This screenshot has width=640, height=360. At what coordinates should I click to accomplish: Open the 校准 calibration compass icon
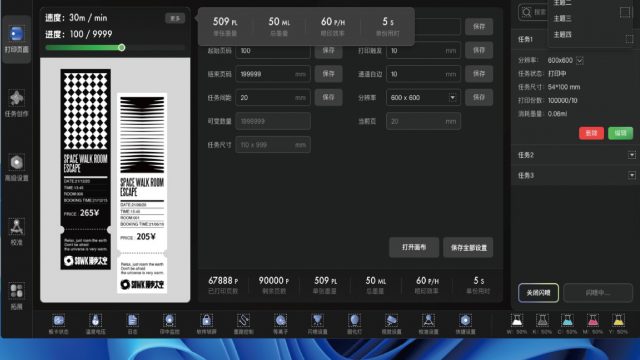pyautogui.click(x=16, y=232)
